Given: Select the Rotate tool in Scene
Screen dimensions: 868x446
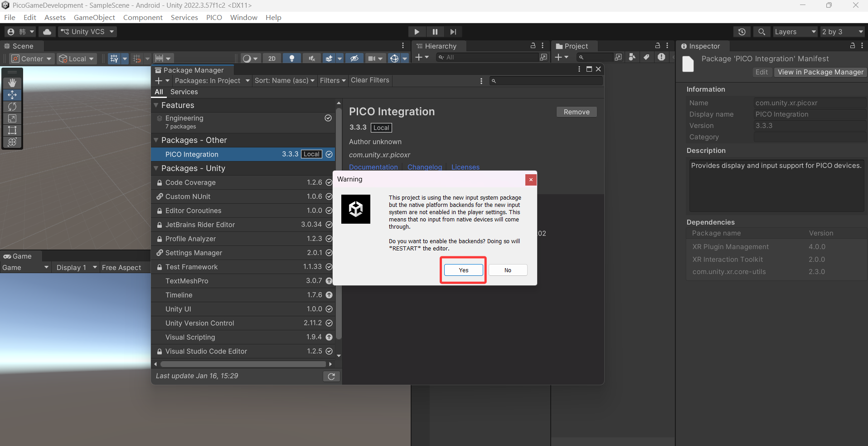Looking at the screenshot, I should (12, 107).
